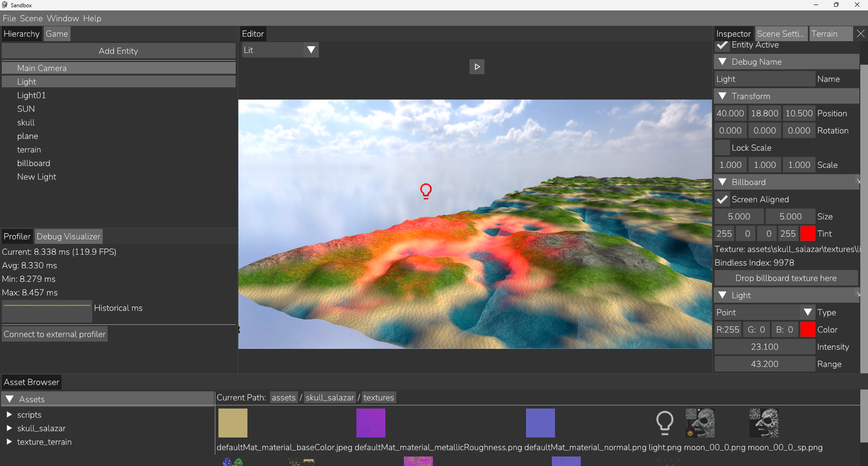
Task: Click the Historical ms graph
Action: coord(47,311)
